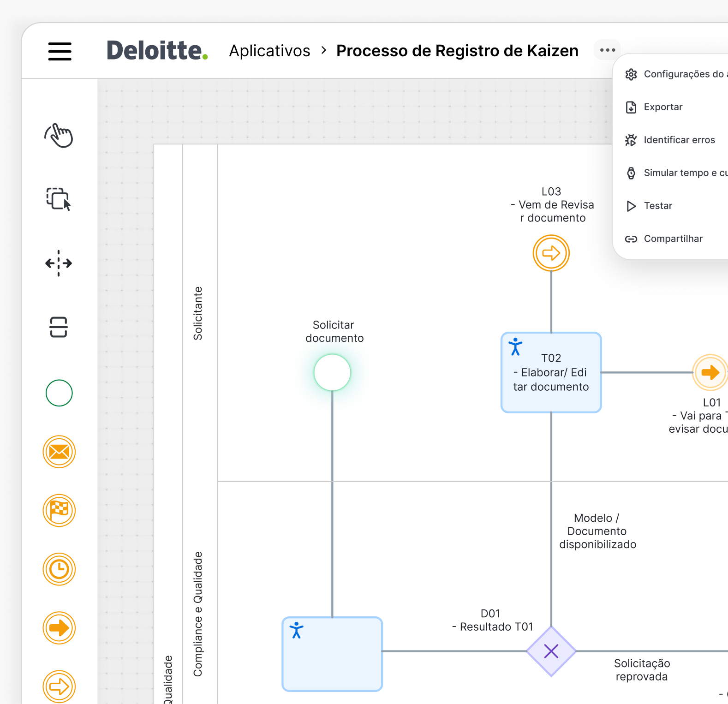Select the filled arrow link event tool
This screenshot has height=704, width=728.
pos(59,628)
